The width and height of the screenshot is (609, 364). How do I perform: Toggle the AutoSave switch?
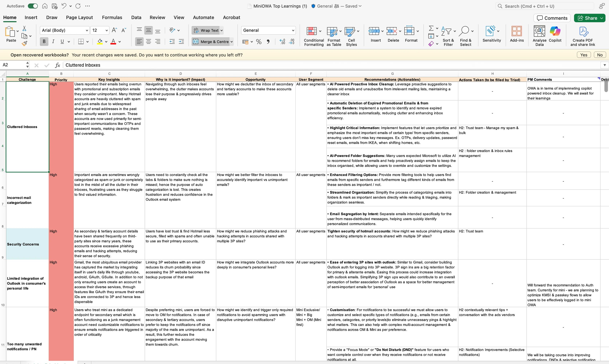33,6
